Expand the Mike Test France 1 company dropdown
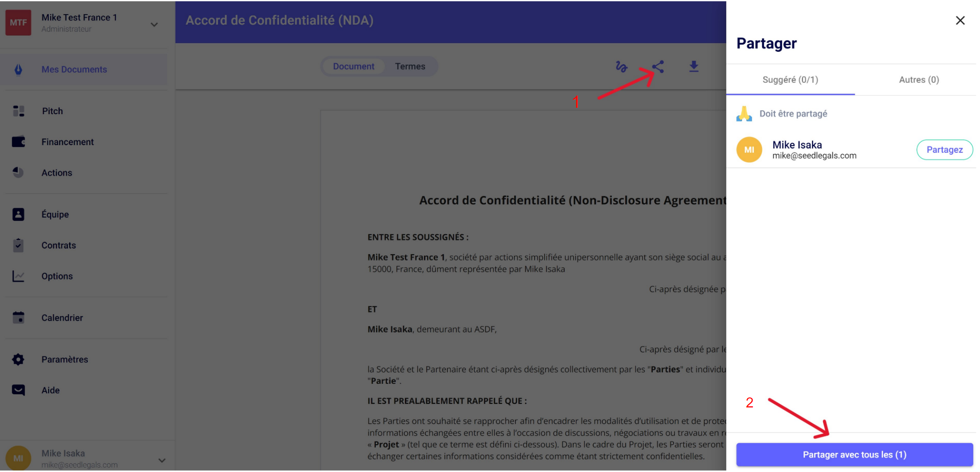Image resolution: width=980 pixels, height=472 pixels. pos(154,25)
